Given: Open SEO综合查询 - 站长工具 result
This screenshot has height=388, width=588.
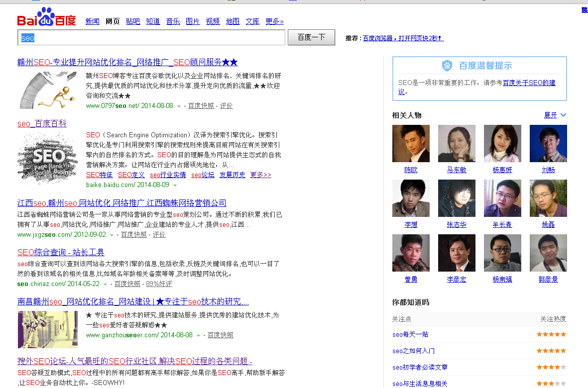Looking at the screenshot, I should click(61, 252).
